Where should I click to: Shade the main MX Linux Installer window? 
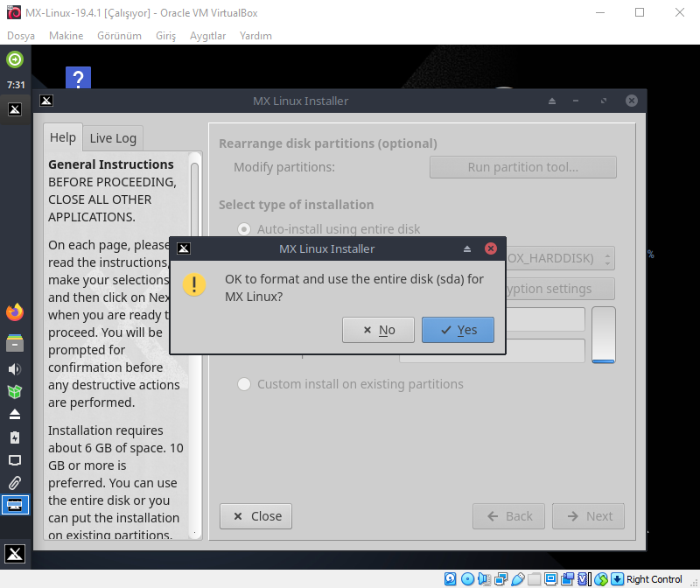coord(552,101)
